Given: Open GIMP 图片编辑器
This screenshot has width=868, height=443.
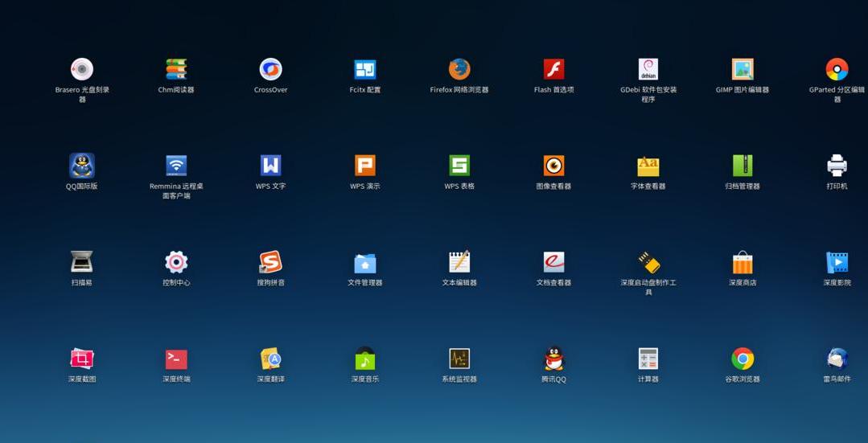Looking at the screenshot, I should [x=743, y=69].
